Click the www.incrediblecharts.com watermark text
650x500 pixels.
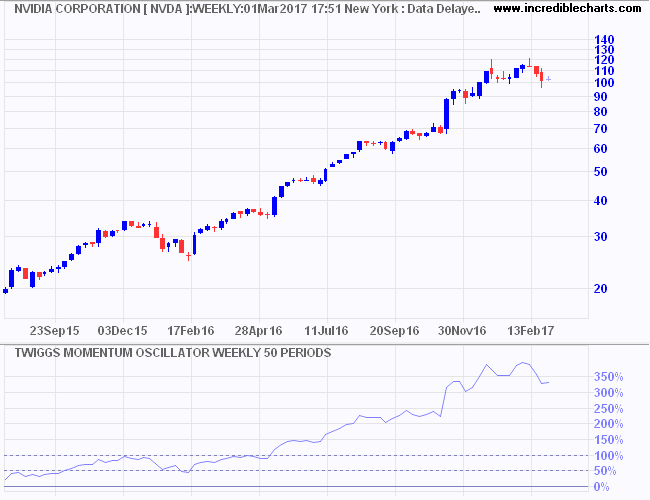[x=568, y=8]
